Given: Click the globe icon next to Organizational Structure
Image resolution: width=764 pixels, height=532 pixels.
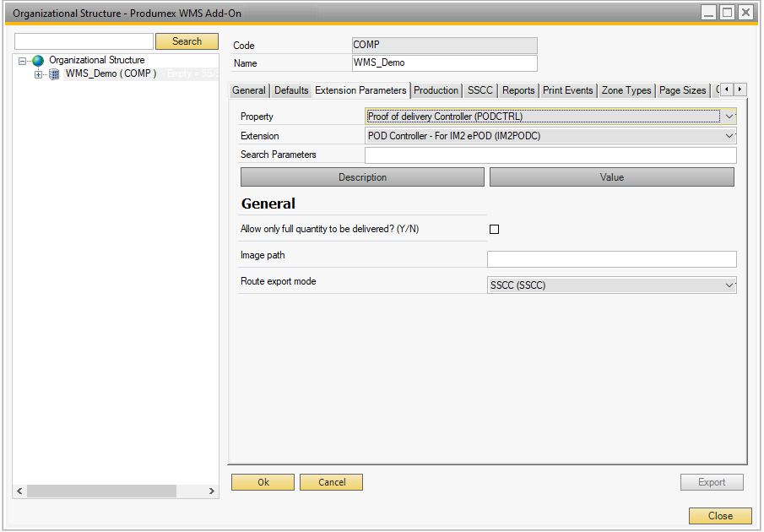Looking at the screenshot, I should 37,60.
